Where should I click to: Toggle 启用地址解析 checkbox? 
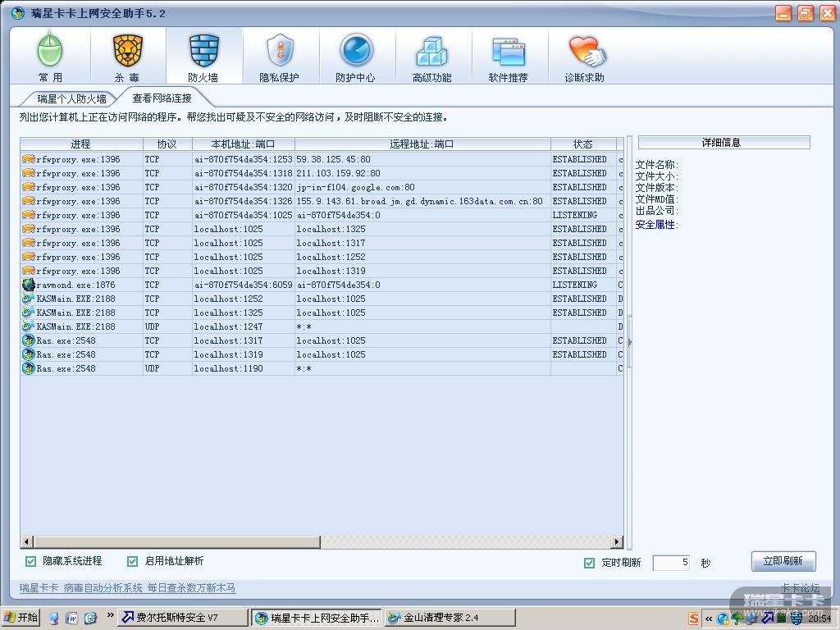tap(132, 561)
